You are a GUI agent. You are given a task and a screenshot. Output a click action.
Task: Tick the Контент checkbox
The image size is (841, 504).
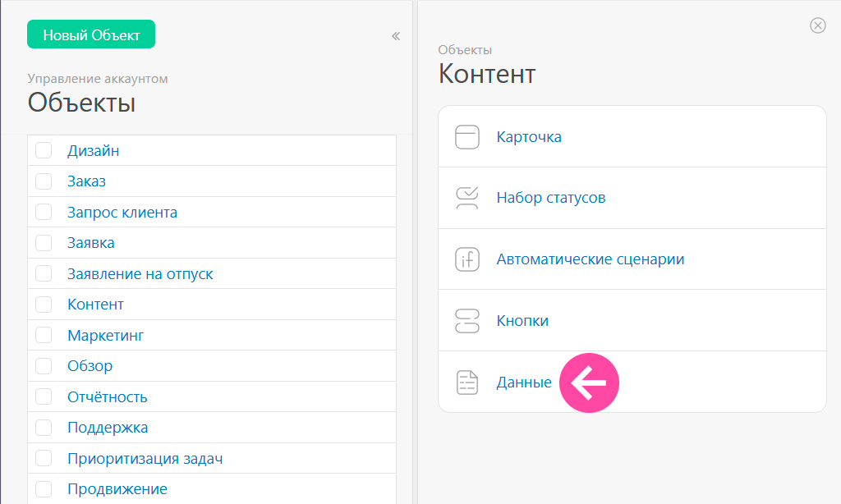(44, 305)
